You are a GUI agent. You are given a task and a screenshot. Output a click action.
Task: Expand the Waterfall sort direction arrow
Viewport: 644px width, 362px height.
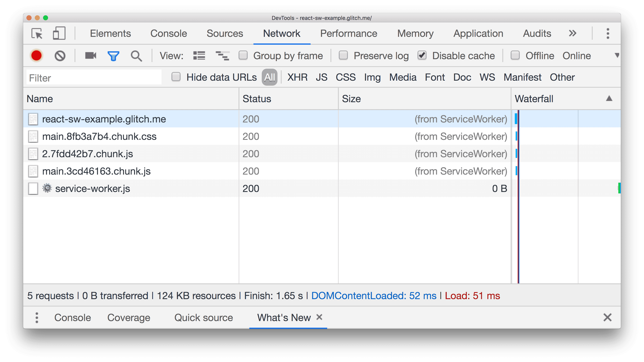pos(609,98)
